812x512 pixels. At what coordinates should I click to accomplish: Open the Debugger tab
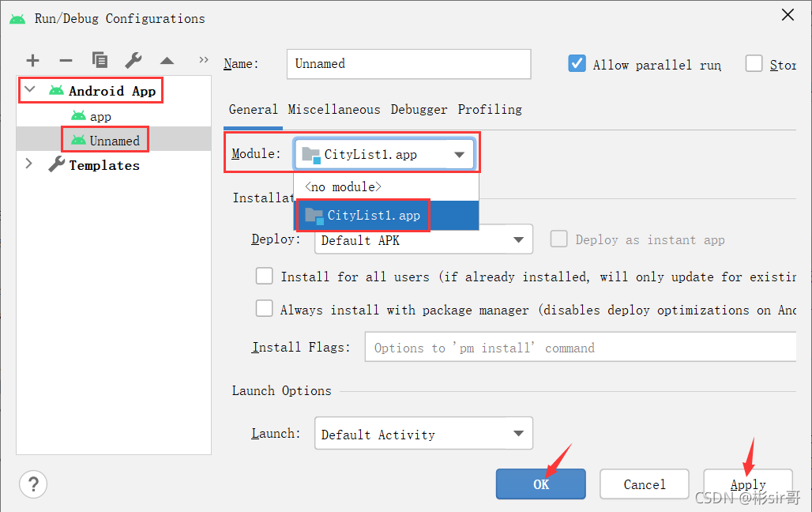(419, 109)
